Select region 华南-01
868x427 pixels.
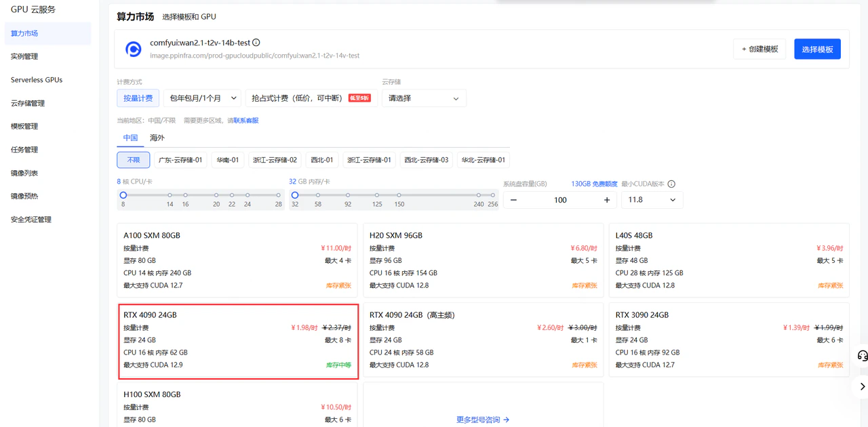228,160
